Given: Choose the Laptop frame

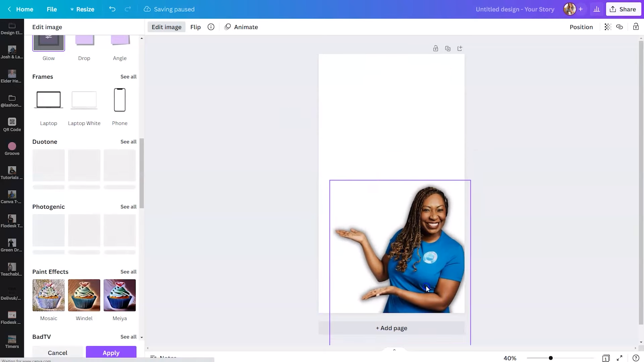Looking at the screenshot, I should 49,100.
